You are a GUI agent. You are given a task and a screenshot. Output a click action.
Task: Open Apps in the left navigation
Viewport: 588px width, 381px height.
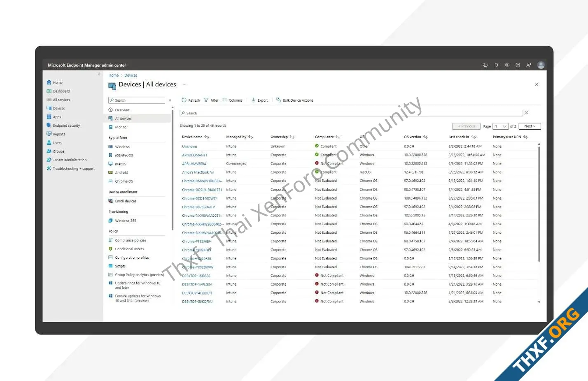(x=54, y=117)
